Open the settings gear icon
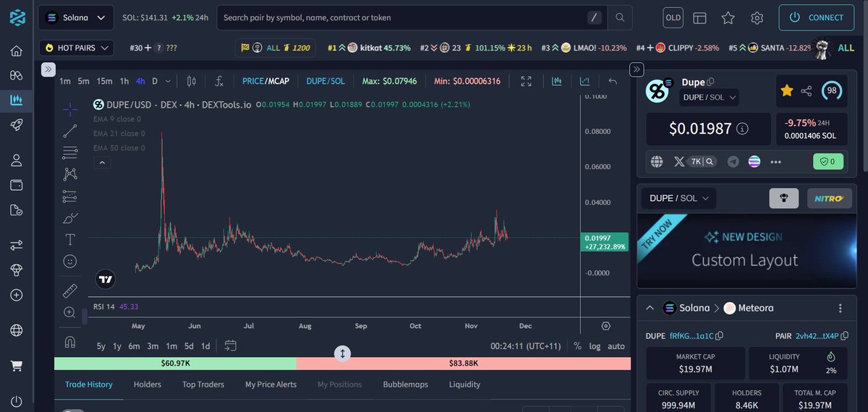 click(x=757, y=17)
